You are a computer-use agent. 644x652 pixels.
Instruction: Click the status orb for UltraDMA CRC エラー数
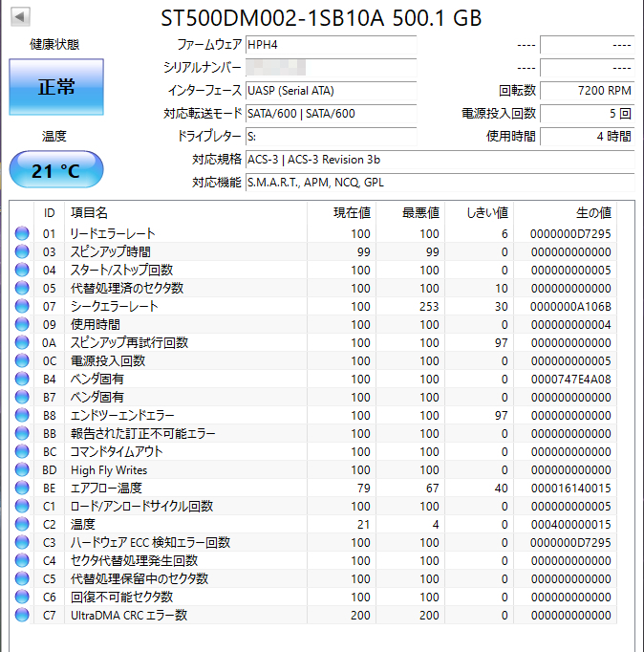click(22, 615)
